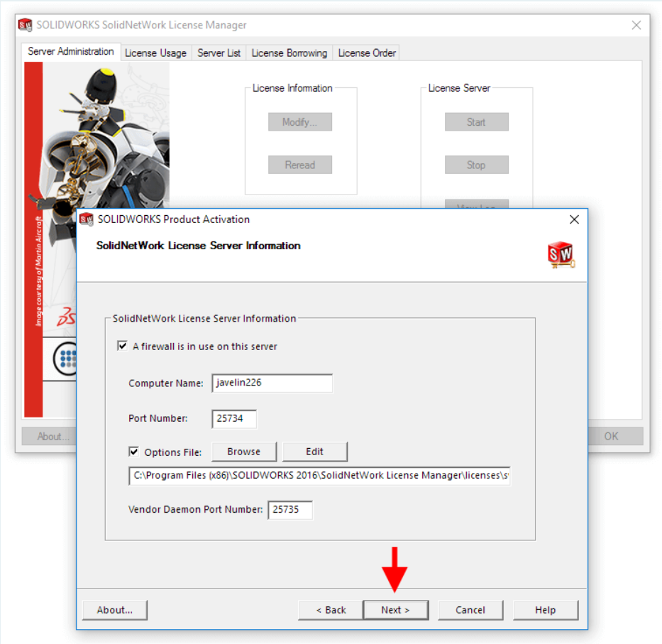Open the Server List tab
This screenshot has width=662, height=644.
point(219,53)
